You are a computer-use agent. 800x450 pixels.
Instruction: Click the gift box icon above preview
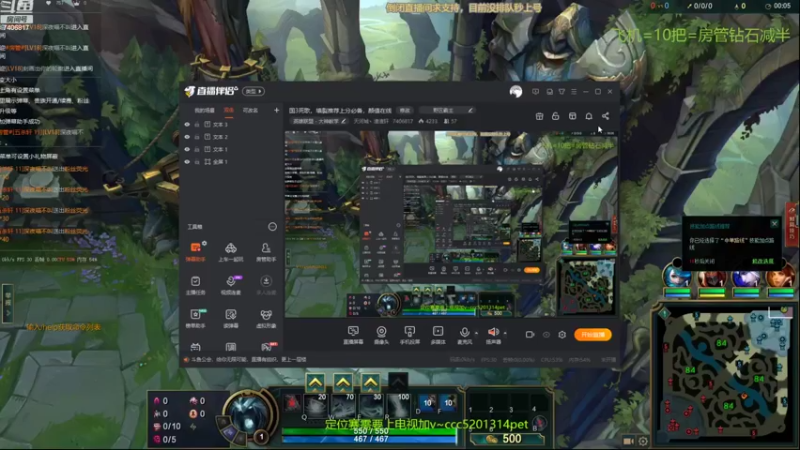[x=539, y=116]
